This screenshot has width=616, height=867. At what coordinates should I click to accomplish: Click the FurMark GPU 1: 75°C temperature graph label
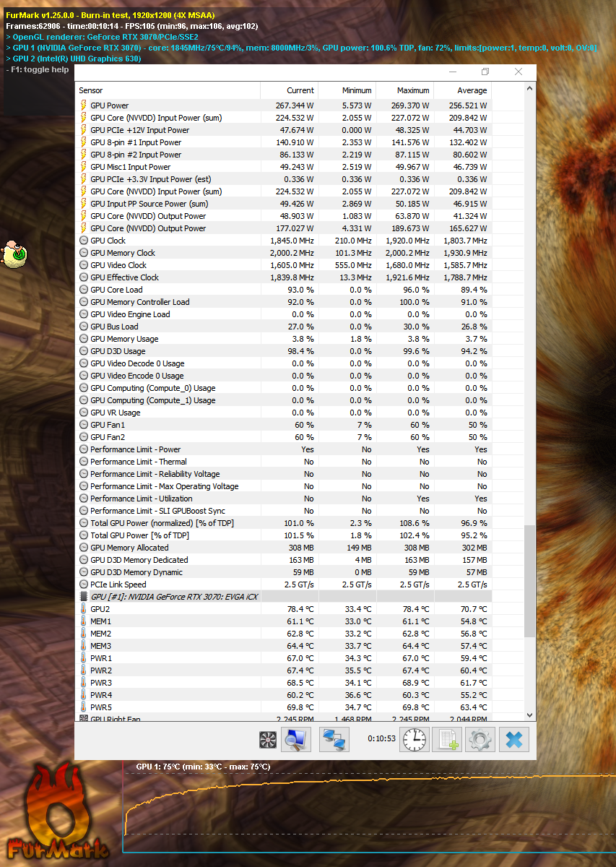pyautogui.click(x=203, y=767)
